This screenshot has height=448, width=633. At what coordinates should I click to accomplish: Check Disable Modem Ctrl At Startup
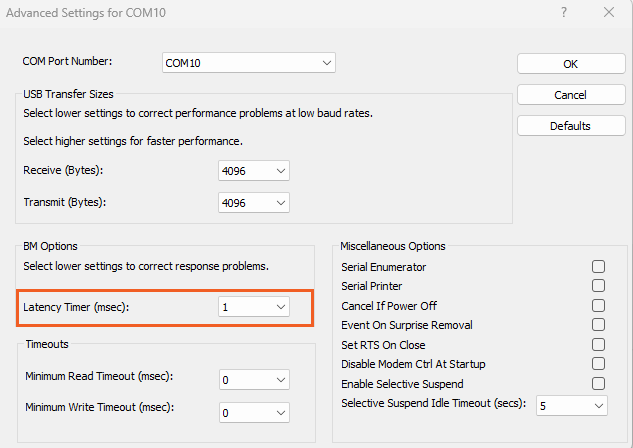(598, 364)
